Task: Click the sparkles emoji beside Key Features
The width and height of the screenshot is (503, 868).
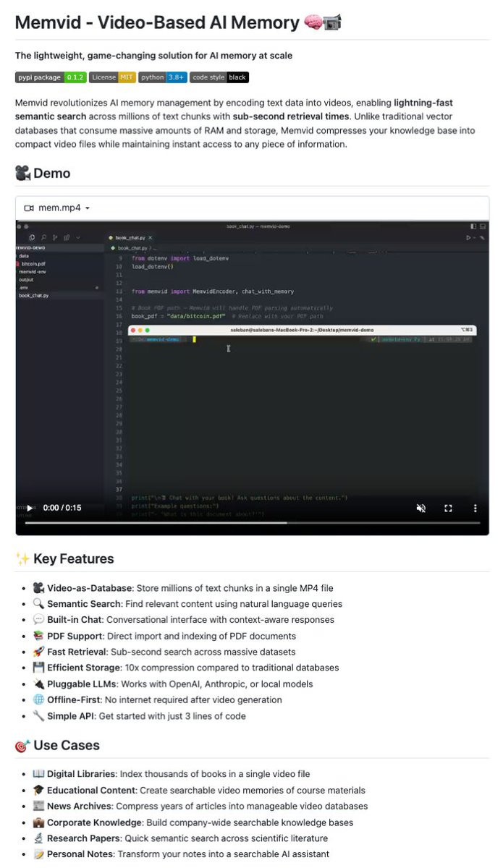Action: point(22,558)
